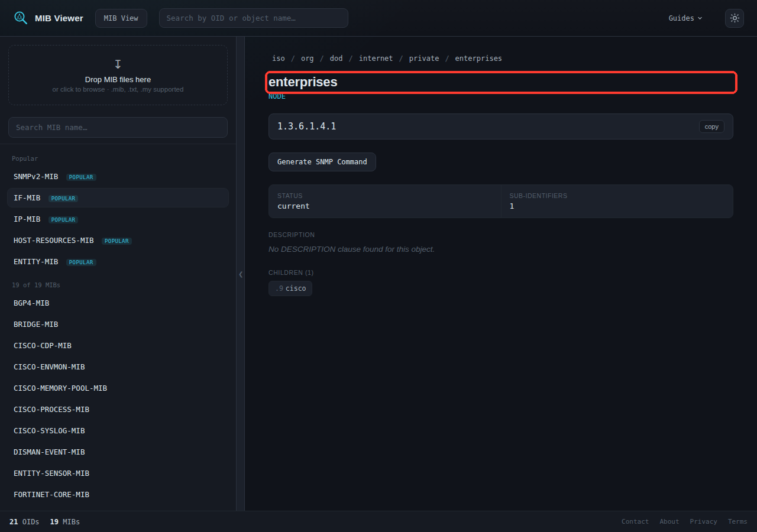Open DISMAN-EVENT-MIB from the list

[118, 452]
